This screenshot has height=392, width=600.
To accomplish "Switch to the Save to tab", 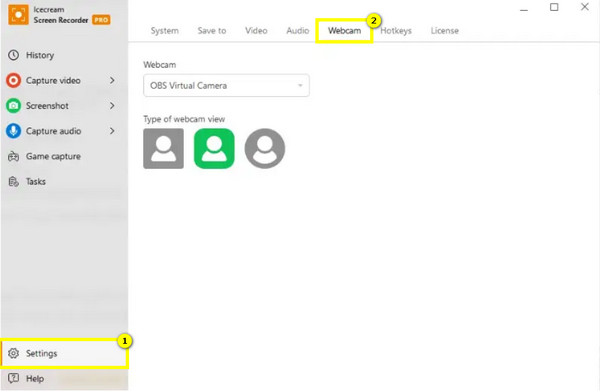I will pos(212,31).
